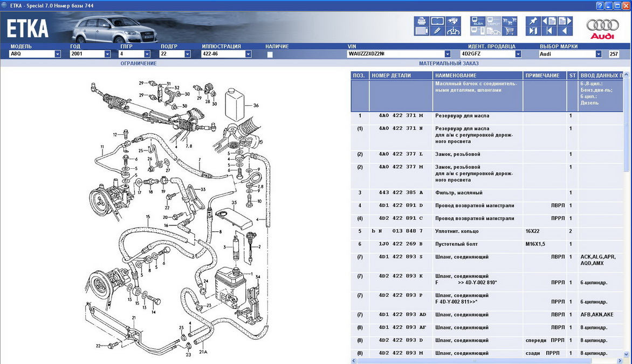Expand the ГОД year dropdown
632x364 pixels.
(x=107, y=54)
